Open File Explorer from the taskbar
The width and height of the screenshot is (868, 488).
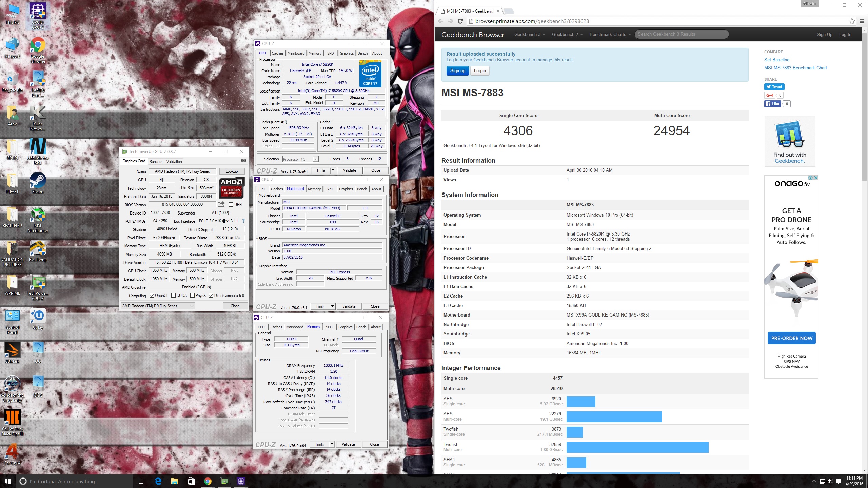point(174,481)
